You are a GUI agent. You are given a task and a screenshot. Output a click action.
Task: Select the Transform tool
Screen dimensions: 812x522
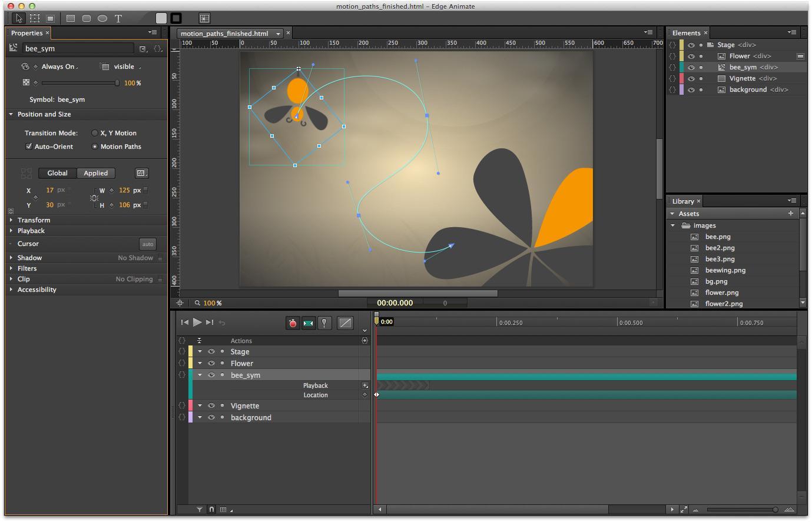pyautogui.click(x=34, y=18)
